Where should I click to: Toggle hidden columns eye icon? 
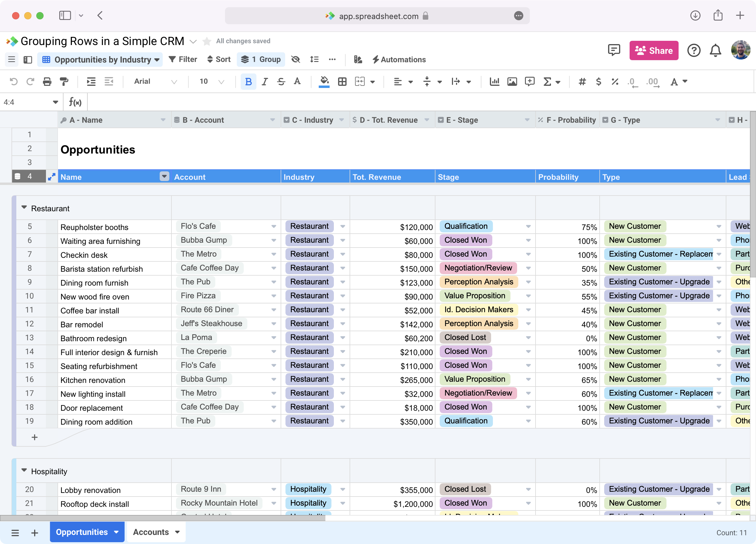tap(295, 59)
